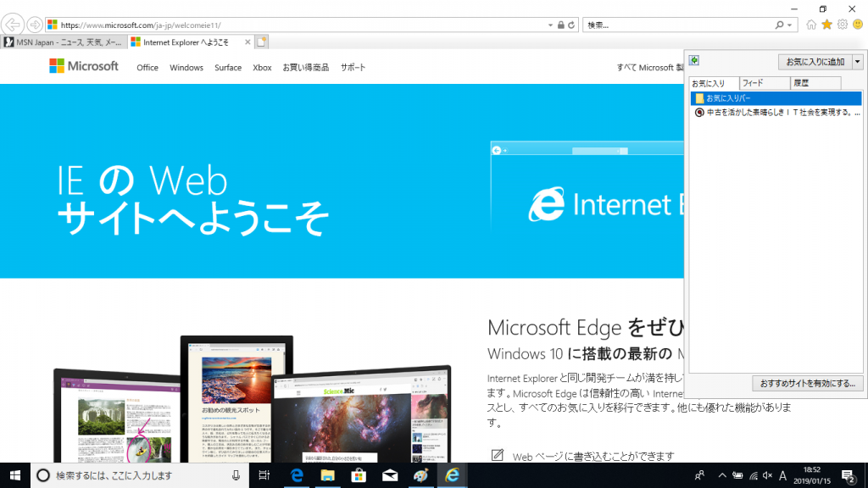Send feedback using the smiley icon
Screen dimensions: 868x488
click(858, 25)
